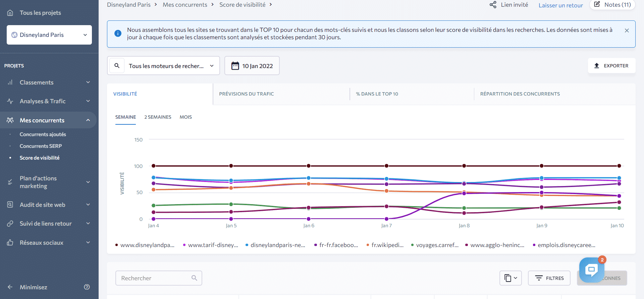This screenshot has width=644, height=299.
Task: Select the 2 Semaines period tab
Action: pyautogui.click(x=158, y=117)
